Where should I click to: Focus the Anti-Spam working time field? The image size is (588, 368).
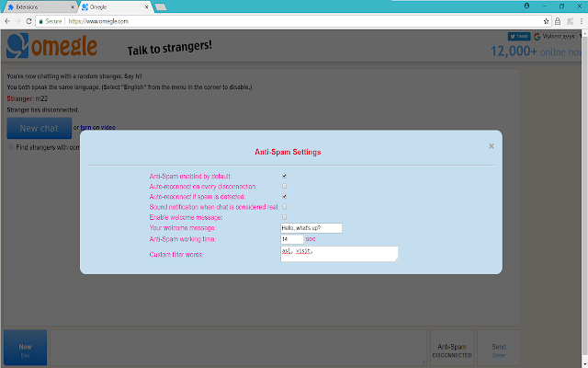click(292, 239)
